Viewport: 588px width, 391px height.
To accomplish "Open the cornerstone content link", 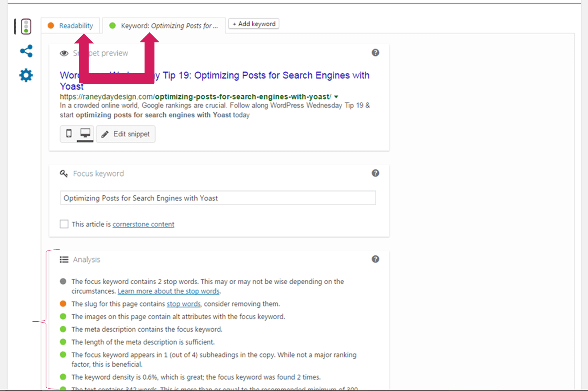I will 143,224.
